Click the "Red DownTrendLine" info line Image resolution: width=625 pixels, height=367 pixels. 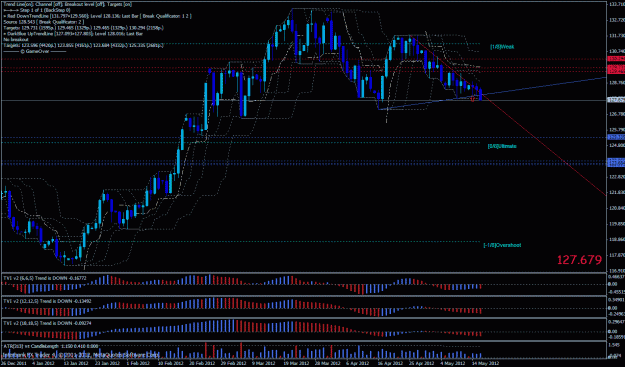coord(98,16)
